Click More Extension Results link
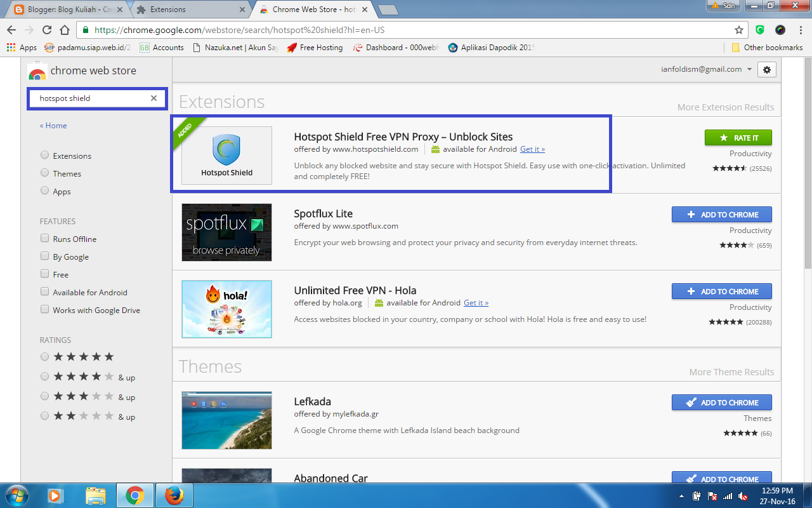 (x=726, y=107)
